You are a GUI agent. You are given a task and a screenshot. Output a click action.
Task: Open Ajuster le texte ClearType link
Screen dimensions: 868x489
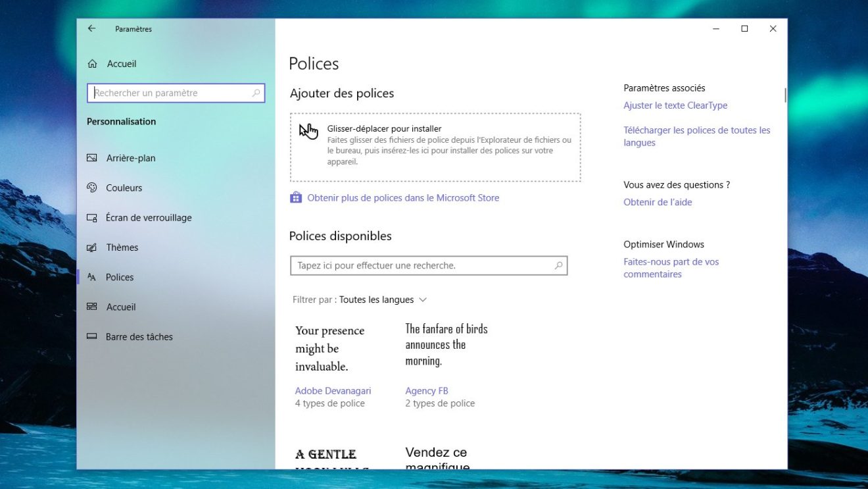[675, 105]
